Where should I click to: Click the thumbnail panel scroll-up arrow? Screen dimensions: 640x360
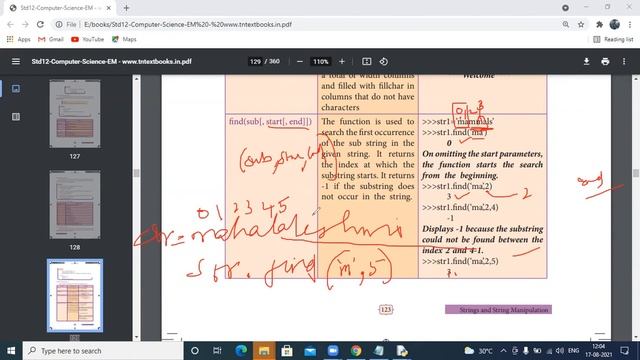136,78
